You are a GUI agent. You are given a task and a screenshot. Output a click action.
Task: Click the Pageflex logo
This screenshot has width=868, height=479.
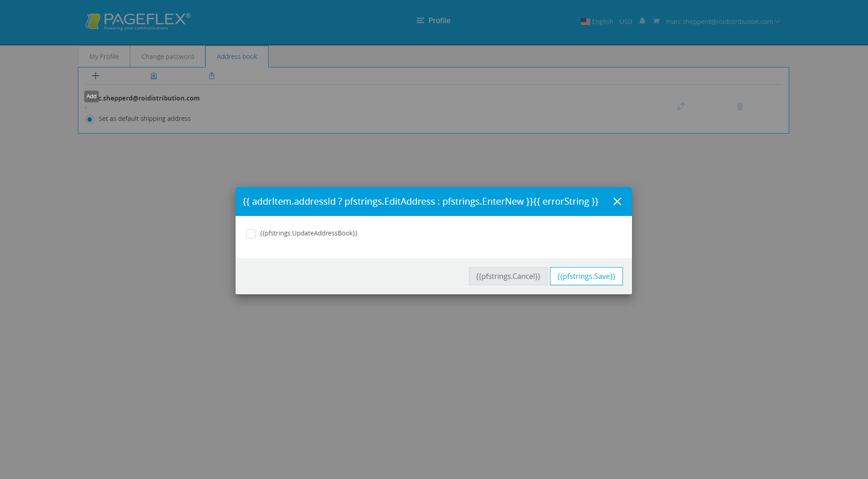(x=138, y=21)
